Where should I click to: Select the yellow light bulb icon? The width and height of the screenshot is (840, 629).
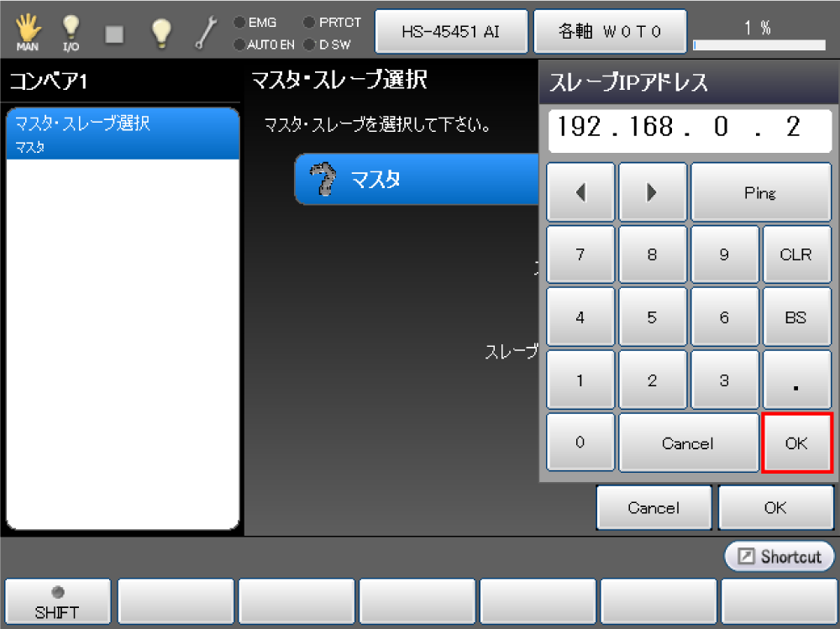point(160,33)
